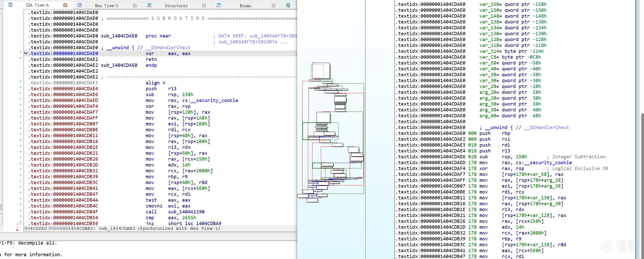Click the Hex View-1 tab icon
This screenshot has width=644, height=259.
(x=80, y=5)
